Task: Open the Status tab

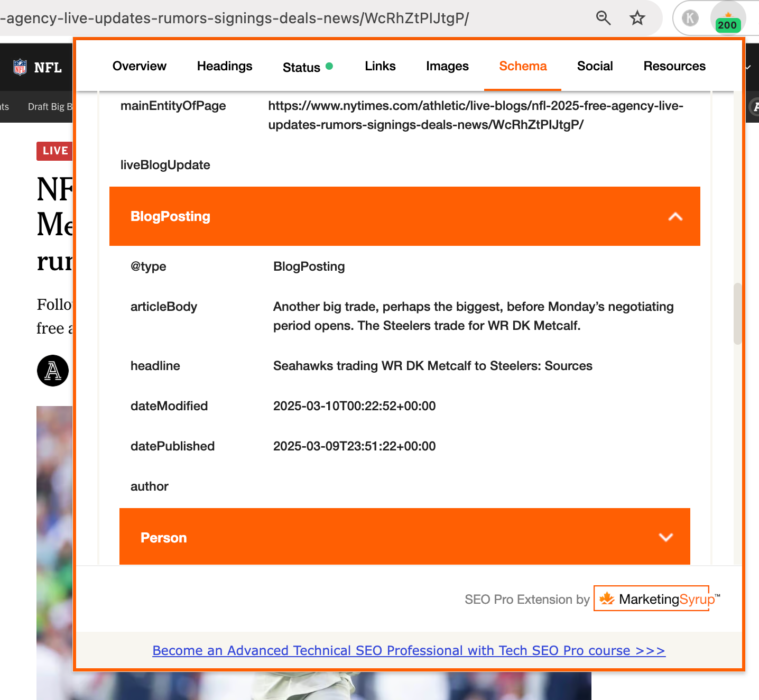Action: click(x=308, y=67)
